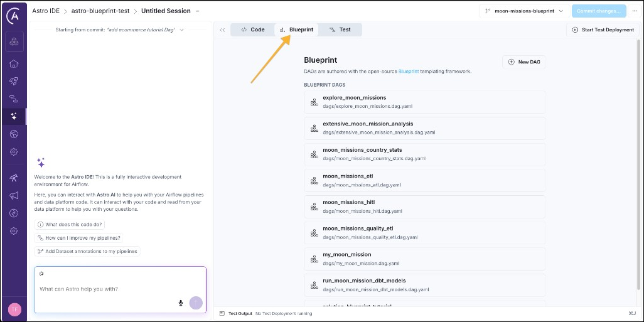Click the microphone icon in chat box

(x=180, y=303)
